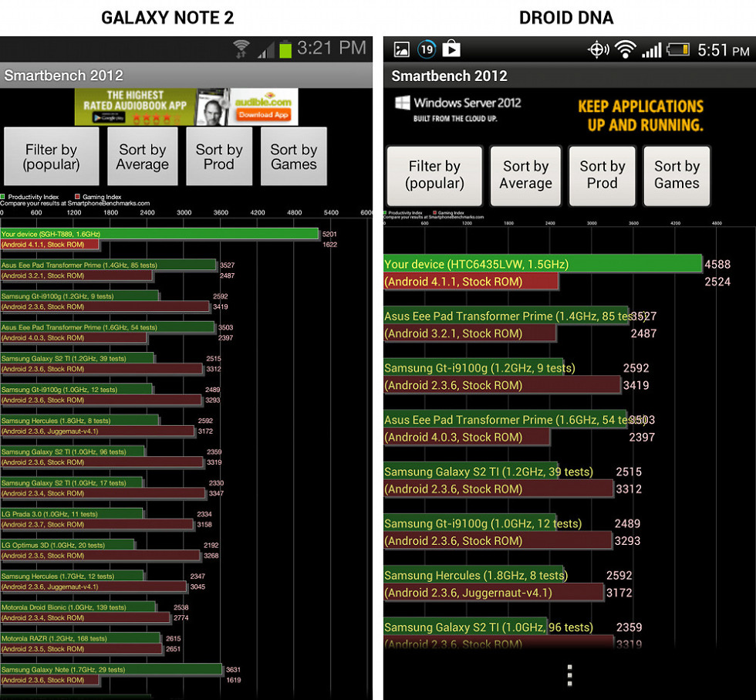756x700 pixels.
Task: Tap Sort by Games on Droid DNA
Action: (x=677, y=175)
